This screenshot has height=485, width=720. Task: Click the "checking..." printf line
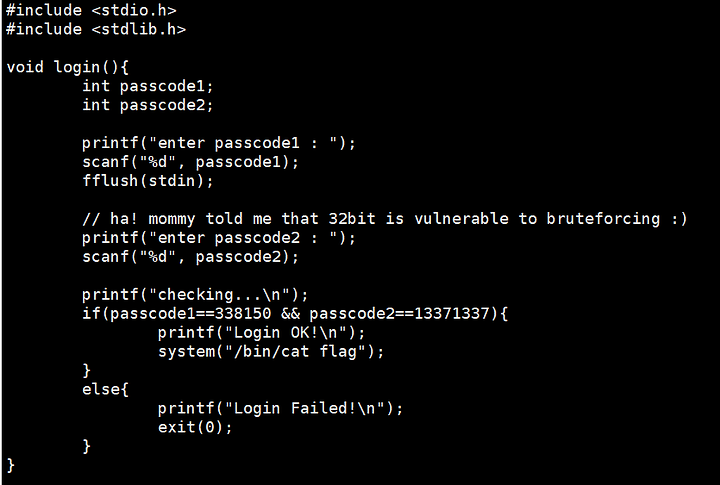pos(195,294)
